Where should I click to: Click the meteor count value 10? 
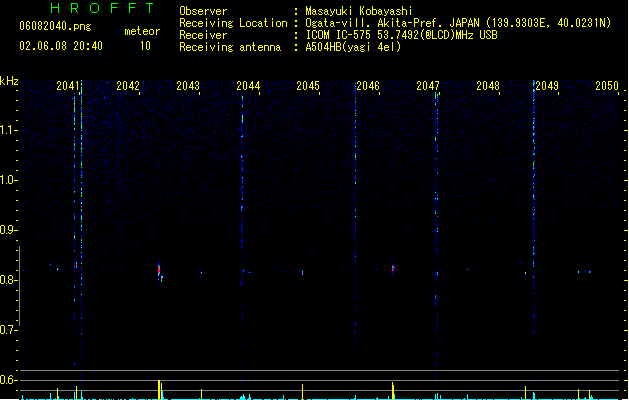(x=145, y=46)
